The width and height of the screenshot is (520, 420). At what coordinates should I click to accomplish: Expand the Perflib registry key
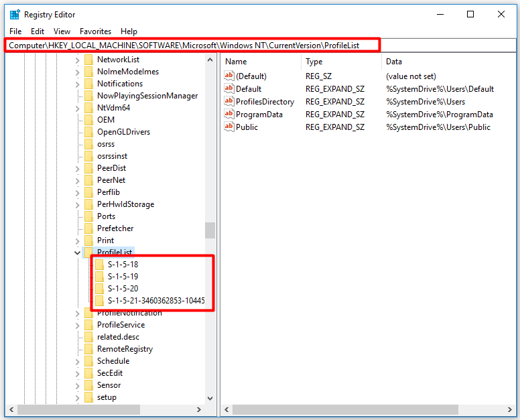(x=77, y=193)
